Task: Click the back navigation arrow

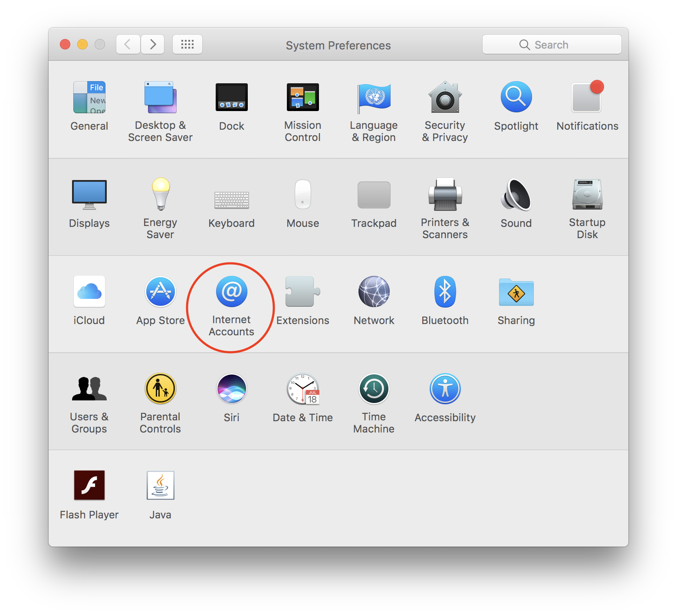Action: tap(128, 44)
